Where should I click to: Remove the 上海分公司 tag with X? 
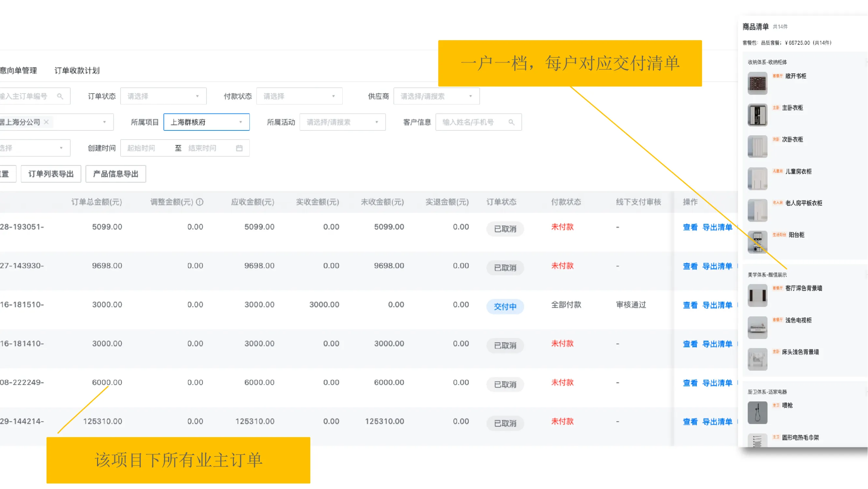47,122
